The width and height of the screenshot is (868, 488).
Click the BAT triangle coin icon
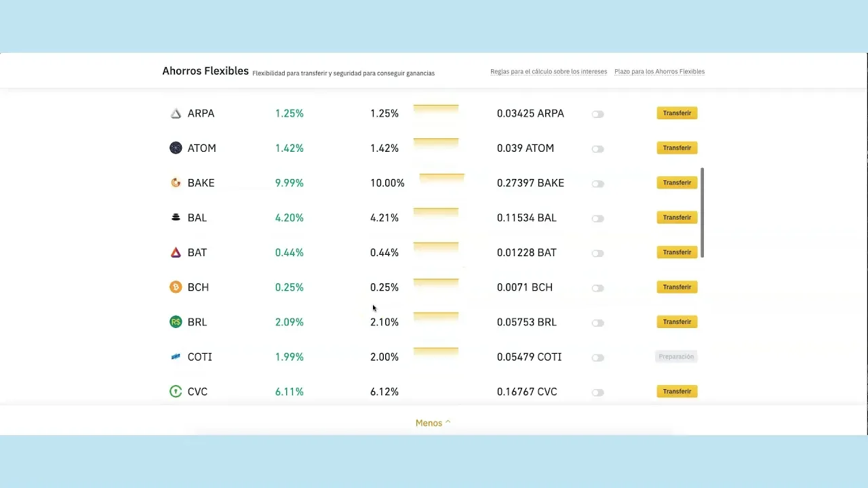tap(176, 253)
